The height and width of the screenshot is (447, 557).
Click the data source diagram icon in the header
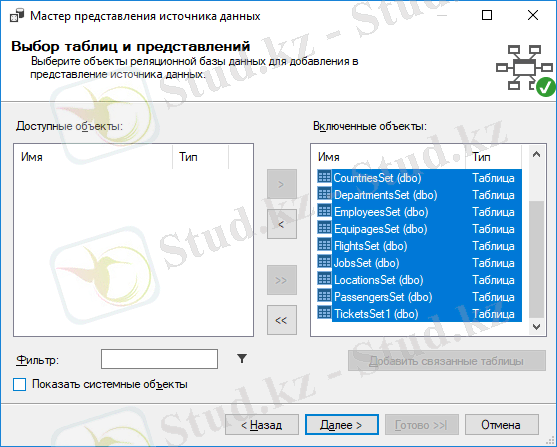(525, 70)
